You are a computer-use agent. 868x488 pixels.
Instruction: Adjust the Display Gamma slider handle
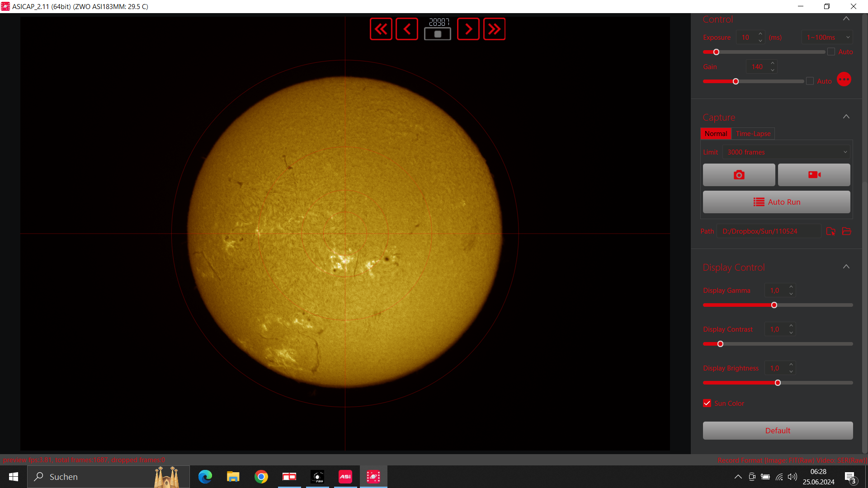pyautogui.click(x=774, y=305)
